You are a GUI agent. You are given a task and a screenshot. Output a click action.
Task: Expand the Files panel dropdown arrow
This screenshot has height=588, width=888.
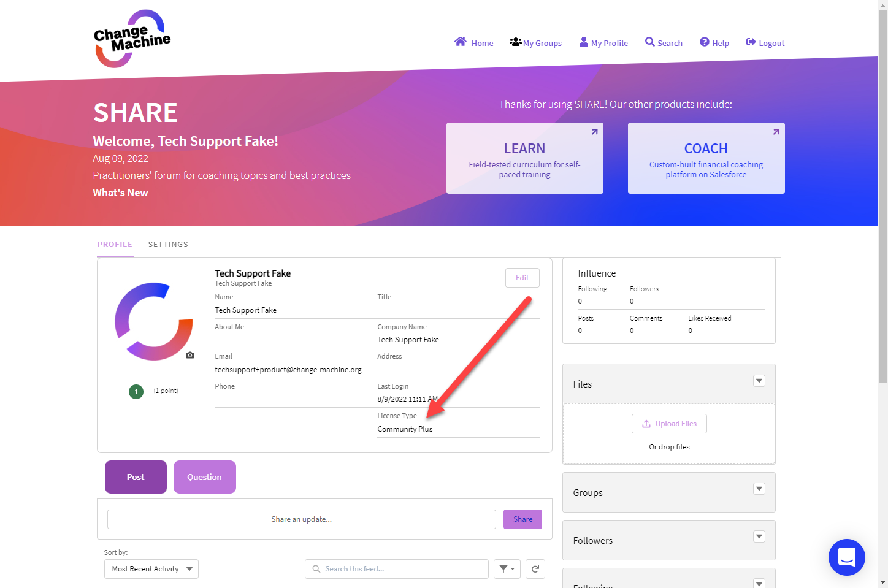[x=759, y=381]
